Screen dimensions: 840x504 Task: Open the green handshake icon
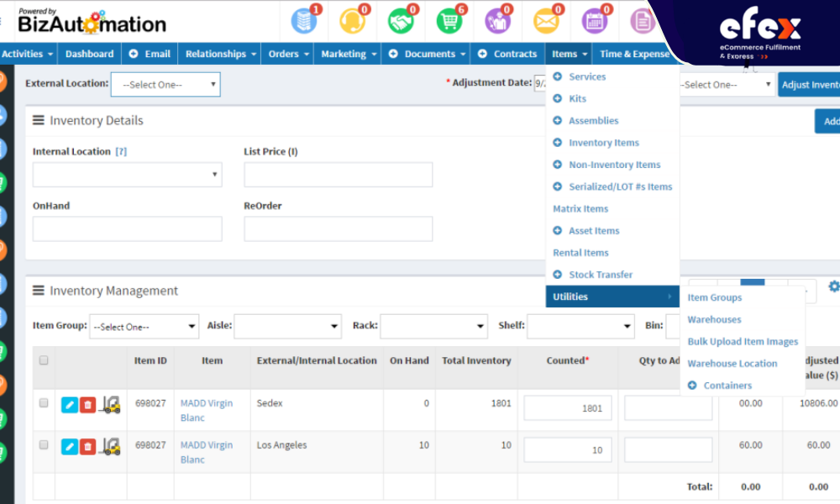(401, 22)
